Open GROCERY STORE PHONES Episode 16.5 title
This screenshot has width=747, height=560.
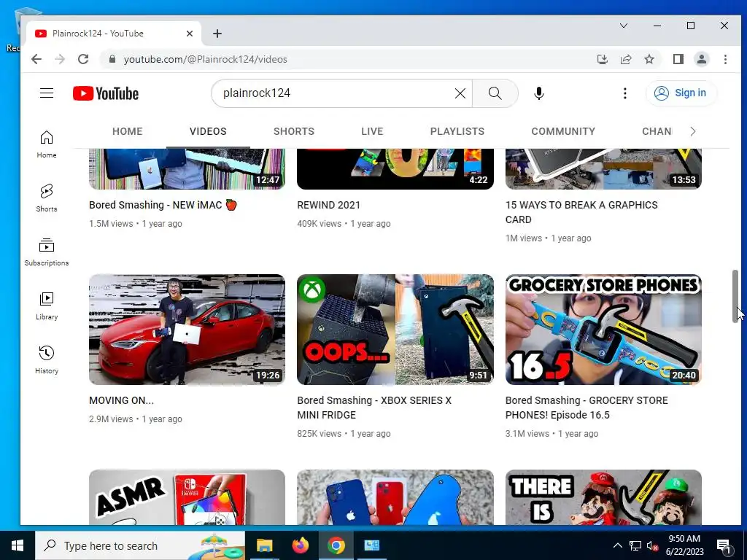click(x=587, y=408)
